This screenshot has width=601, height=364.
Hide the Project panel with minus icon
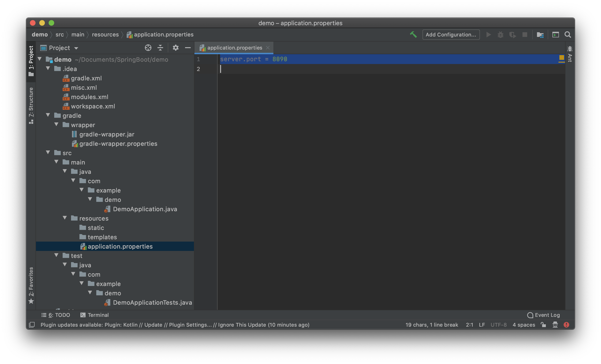point(188,48)
